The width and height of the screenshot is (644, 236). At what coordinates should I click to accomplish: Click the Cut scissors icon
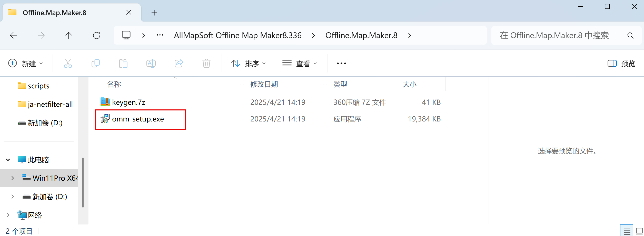click(68, 63)
